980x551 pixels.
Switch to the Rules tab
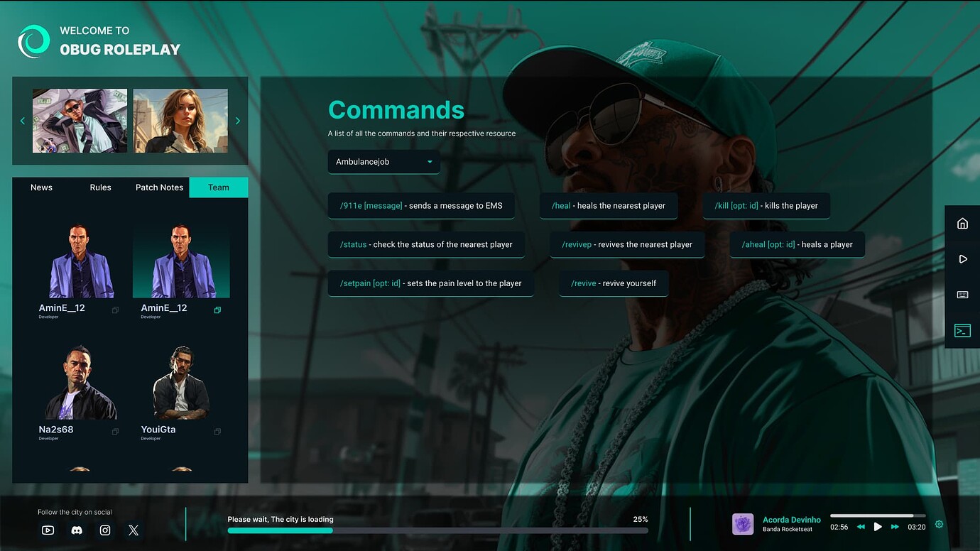(x=100, y=187)
